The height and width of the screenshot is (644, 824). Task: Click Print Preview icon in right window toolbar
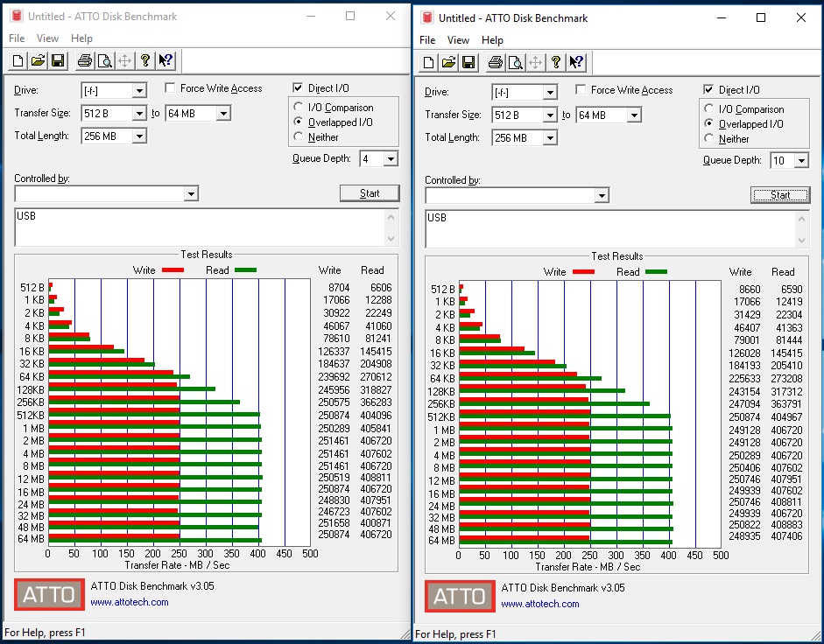[515, 62]
